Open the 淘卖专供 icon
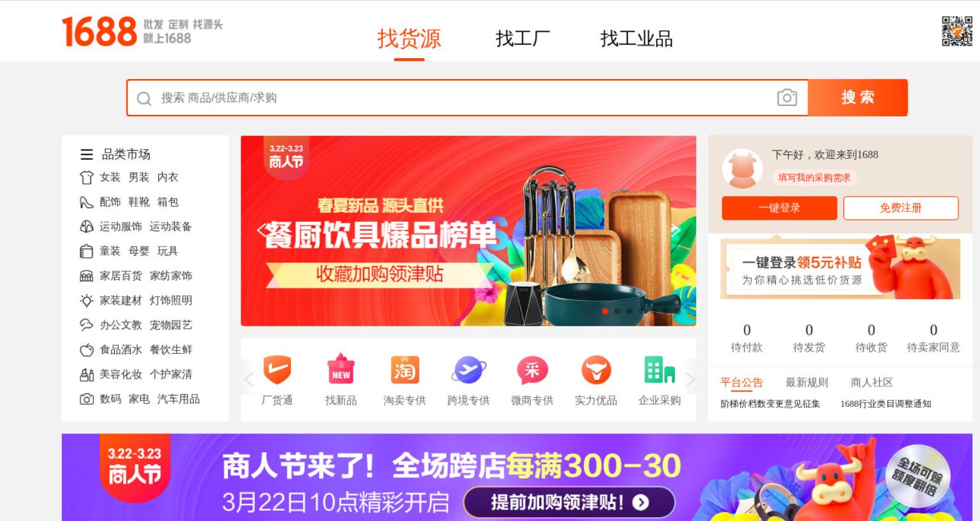The width and height of the screenshot is (980, 521). (405, 370)
